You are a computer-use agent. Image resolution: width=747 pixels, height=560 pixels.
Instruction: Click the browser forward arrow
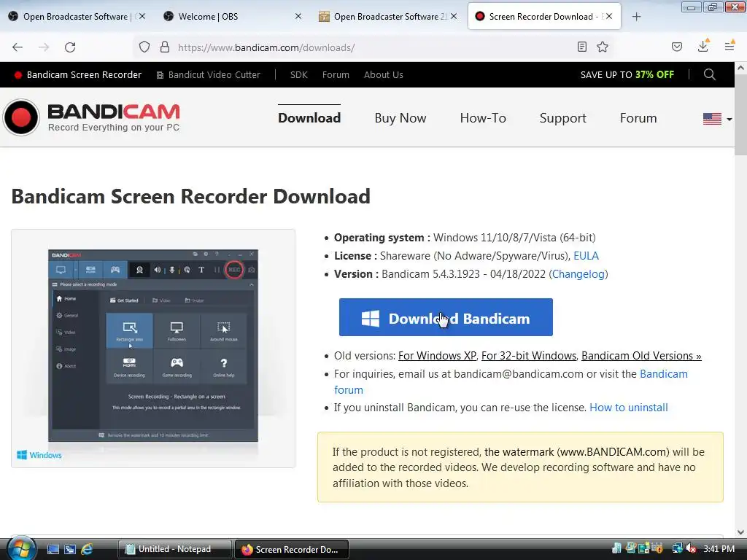[x=44, y=47]
